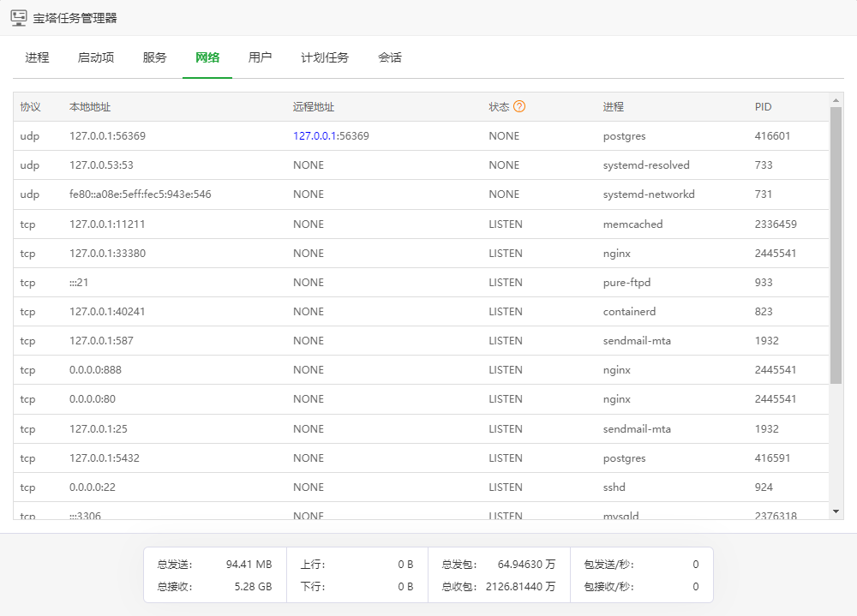Image resolution: width=857 pixels, height=616 pixels.
Task: Click the scrollbar up arrow of the table
Action: point(836,100)
